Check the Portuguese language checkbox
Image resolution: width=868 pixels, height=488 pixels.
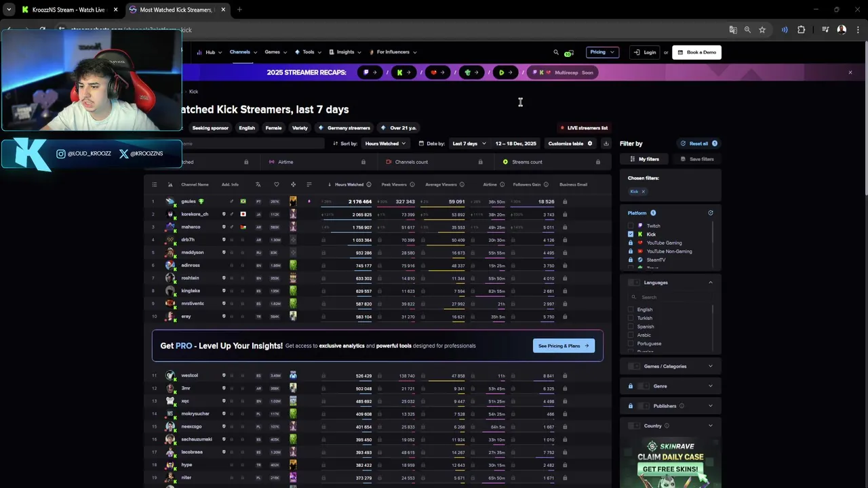pos(631,344)
